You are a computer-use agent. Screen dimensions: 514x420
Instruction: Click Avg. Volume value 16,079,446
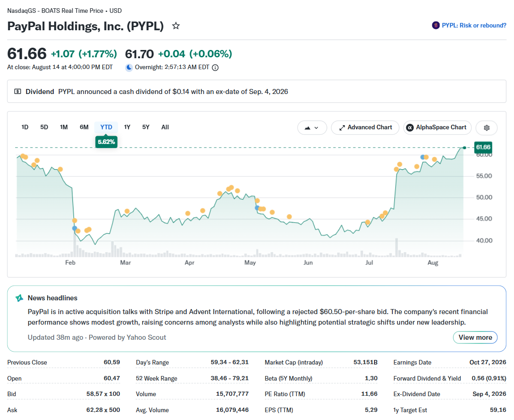pyautogui.click(x=232, y=410)
